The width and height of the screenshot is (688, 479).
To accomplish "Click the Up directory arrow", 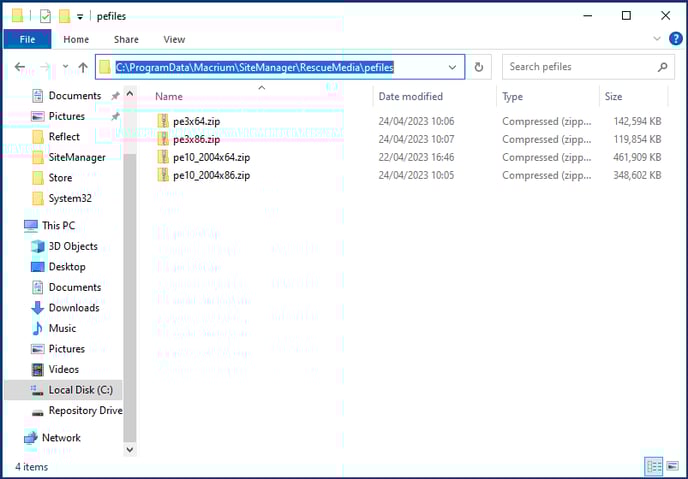I will (x=83, y=67).
